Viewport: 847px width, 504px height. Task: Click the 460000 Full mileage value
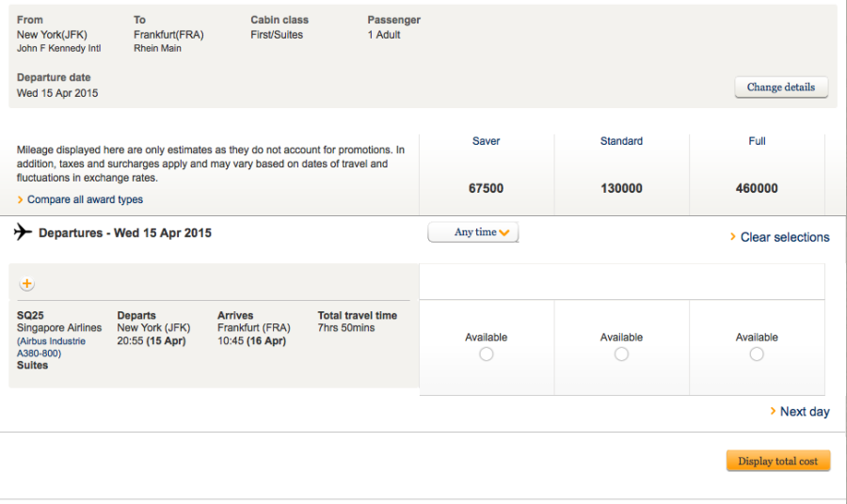click(x=757, y=188)
